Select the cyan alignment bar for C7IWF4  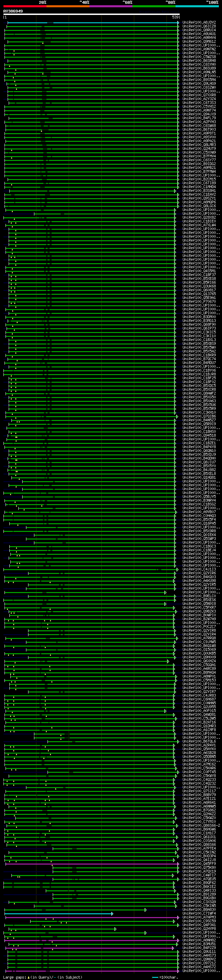tap(59, 913)
